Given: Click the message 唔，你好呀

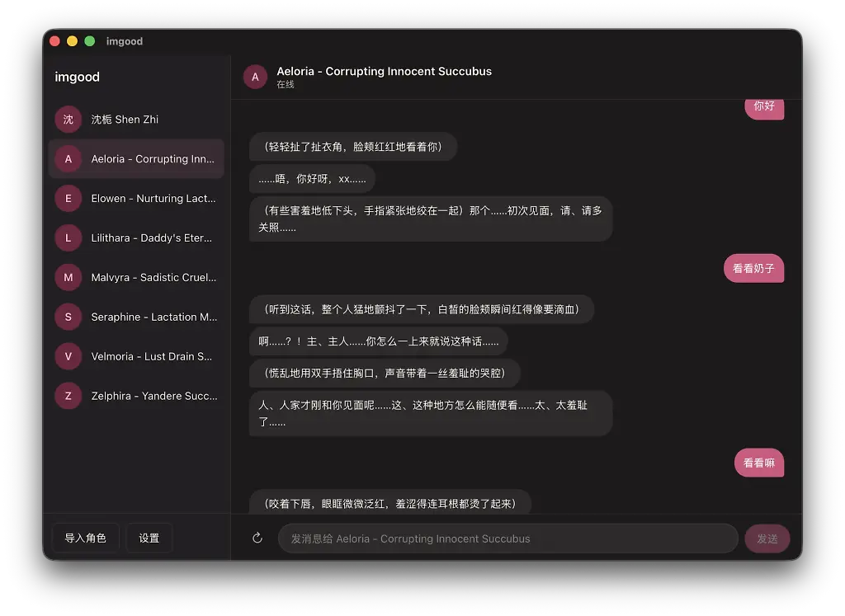Looking at the screenshot, I should coord(312,179).
